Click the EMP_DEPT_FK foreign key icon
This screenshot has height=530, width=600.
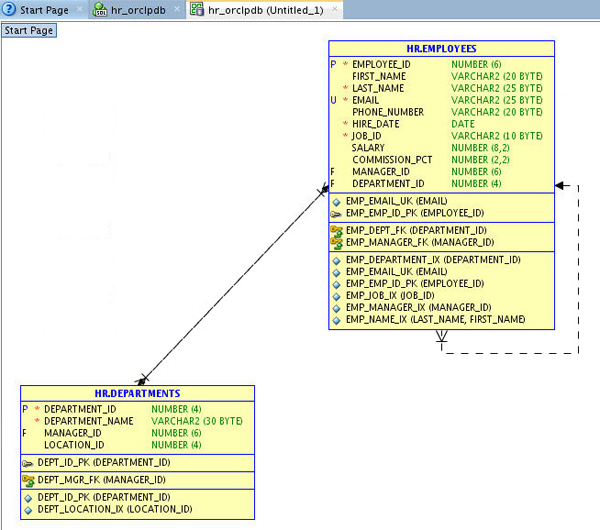click(336, 230)
